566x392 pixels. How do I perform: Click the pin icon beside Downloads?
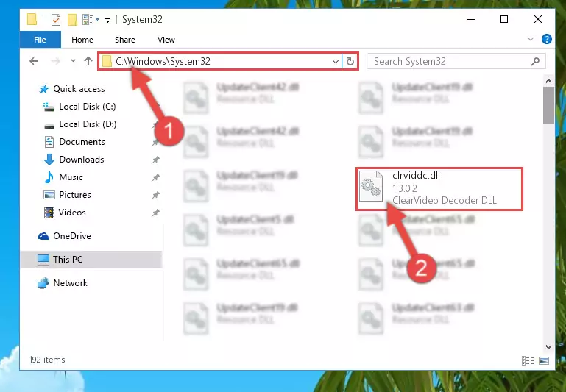point(155,160)
